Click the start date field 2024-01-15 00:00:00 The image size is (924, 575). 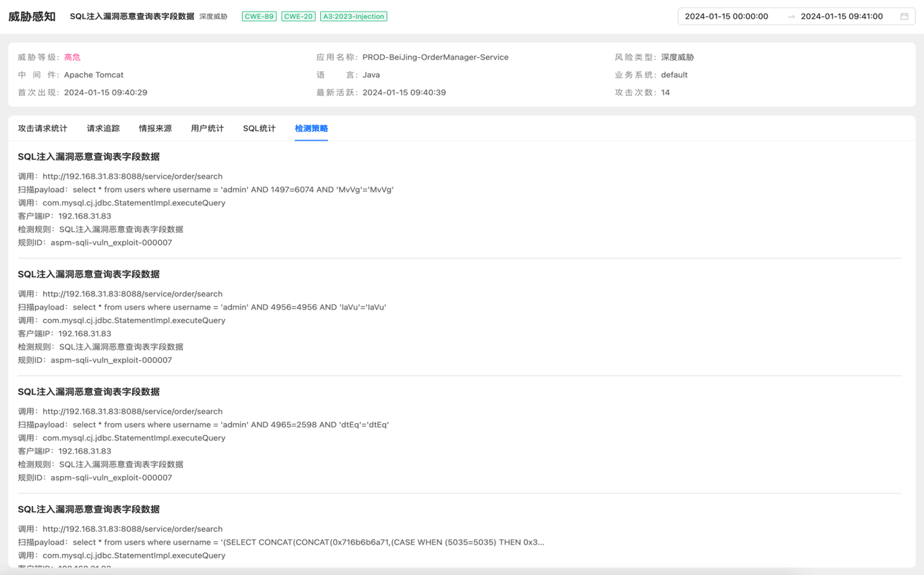point(726,16)
